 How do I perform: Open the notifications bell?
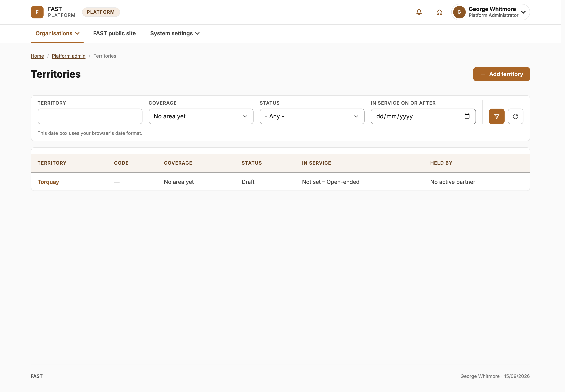[x=419, y=12]
